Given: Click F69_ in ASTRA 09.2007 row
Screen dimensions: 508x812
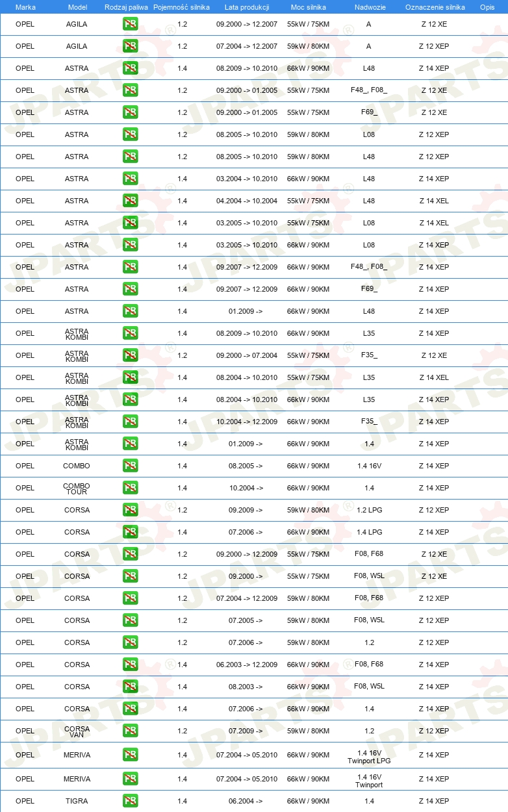Looking at the screenshot, I should 369,289.
